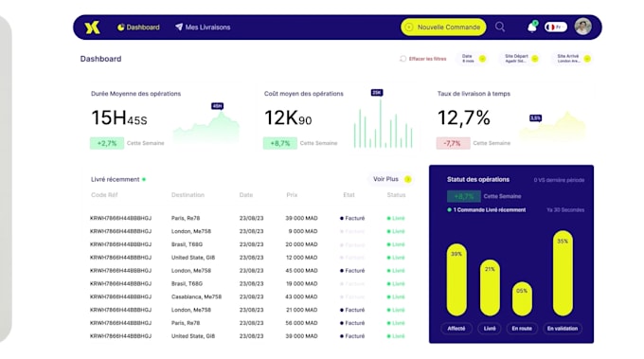Viewport: 644px width, 359px height.
Task: Click the Destination column header
Action: click(x=188, y=195)
